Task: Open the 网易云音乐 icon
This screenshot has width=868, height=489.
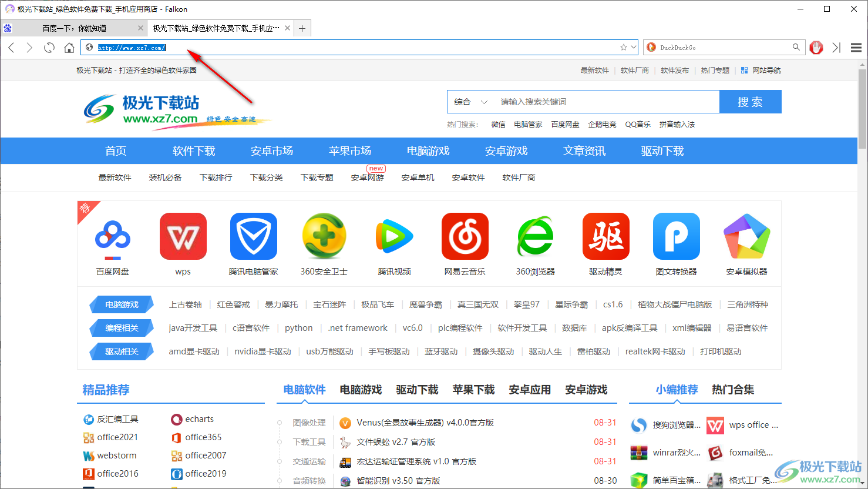Action: (465, 236)
